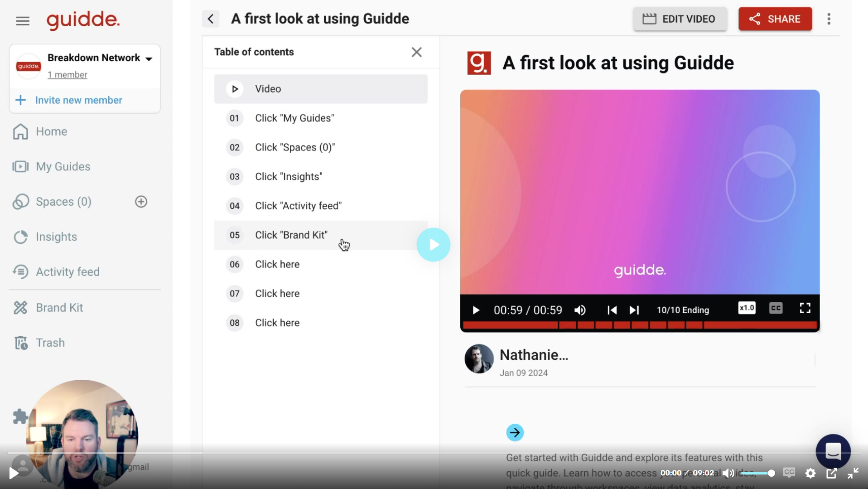The width and height of the screenshot is (868, 489).
Task: Click the EDIT VIDEO button
Action: tap(680, 19)
